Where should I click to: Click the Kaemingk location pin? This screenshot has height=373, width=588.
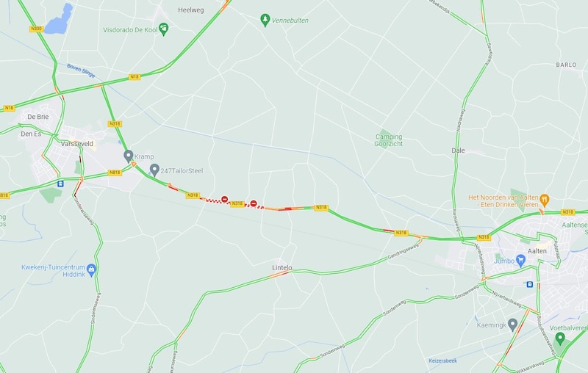click(x=512, y=325)
